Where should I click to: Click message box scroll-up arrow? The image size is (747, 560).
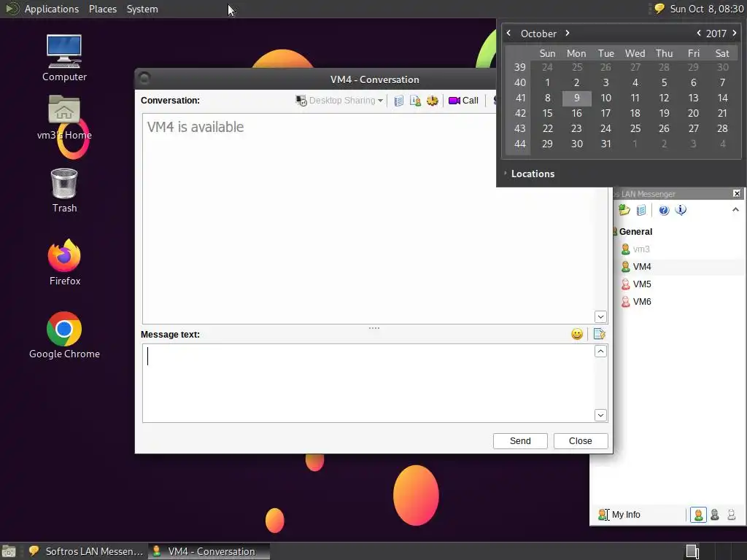(600, 351)
